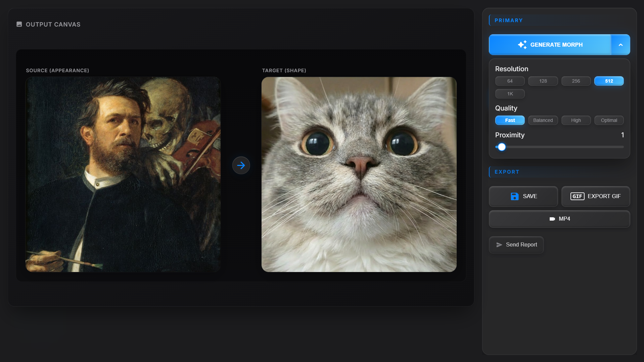Click the sparkle icon on Generate Morph
This screenshot has width=644, height=362.
click(522, 45)
